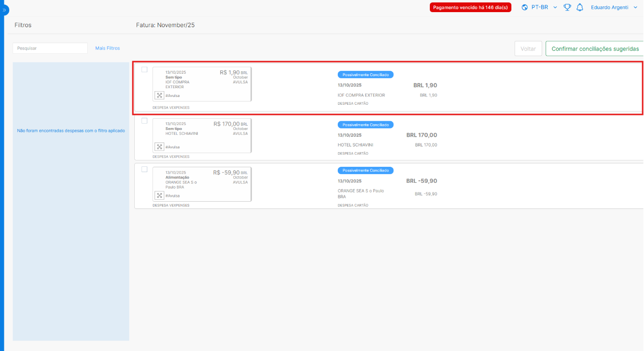Check the ORANGE SEA expense checkbox
Image resolution: width=644 pixels, height=351 pixels.
pos(144,169)
